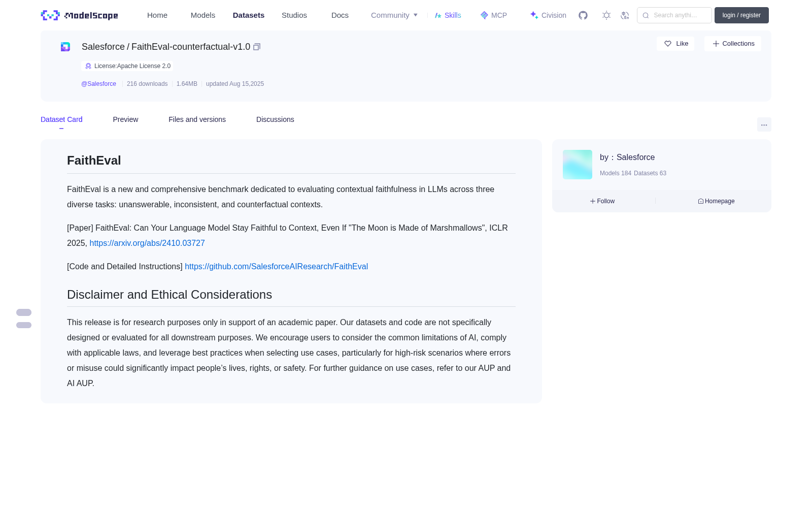Open the @Salesforce owner link
This screenshot has width=812, height=508.
(x=98, y=84)
